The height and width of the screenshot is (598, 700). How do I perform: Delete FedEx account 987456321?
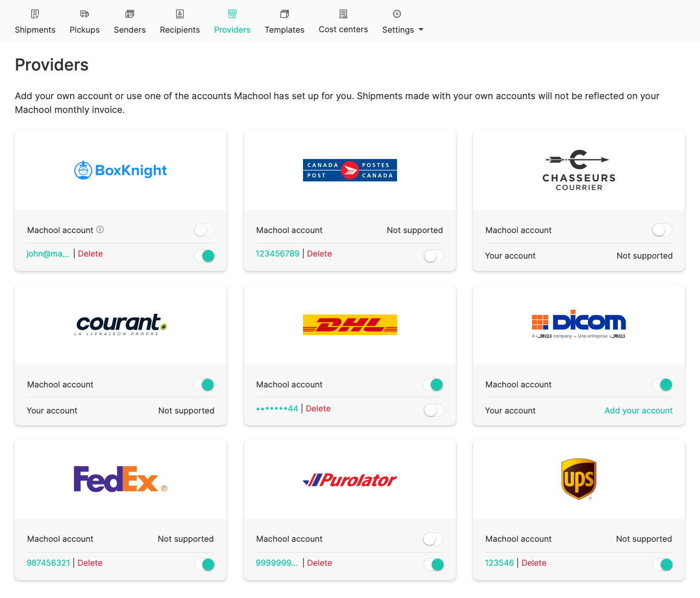pyautogui.click(x=90, y=563)
